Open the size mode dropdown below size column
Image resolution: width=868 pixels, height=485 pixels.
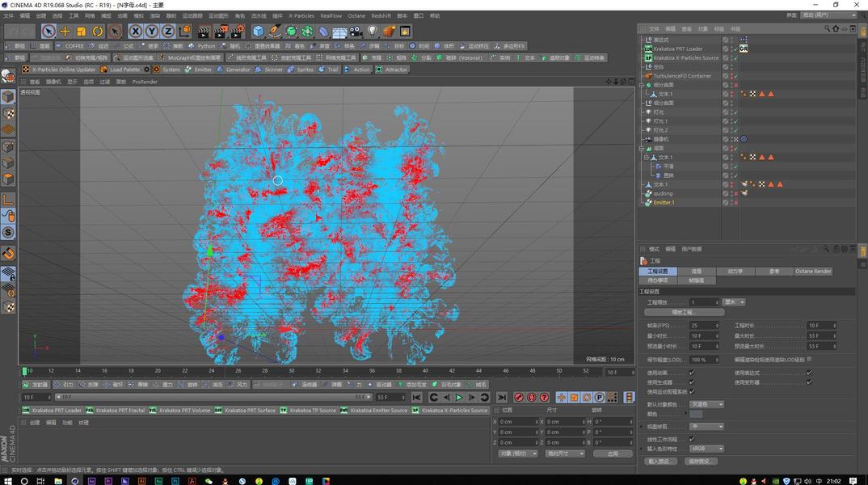(x=565, y=453)
